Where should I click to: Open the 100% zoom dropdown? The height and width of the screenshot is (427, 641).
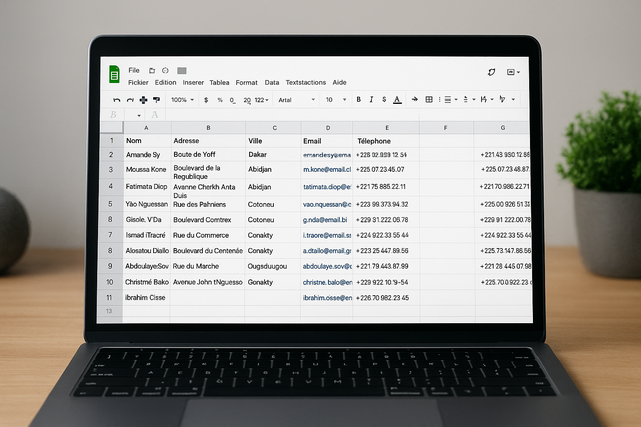pyautogui.click(x=183, y=100)
